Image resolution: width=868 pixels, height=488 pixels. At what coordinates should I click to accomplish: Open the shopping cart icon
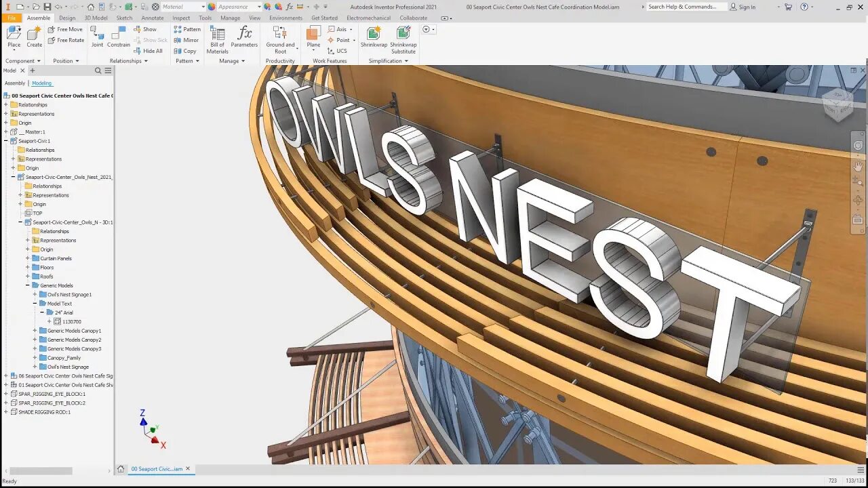coord(788,7)
